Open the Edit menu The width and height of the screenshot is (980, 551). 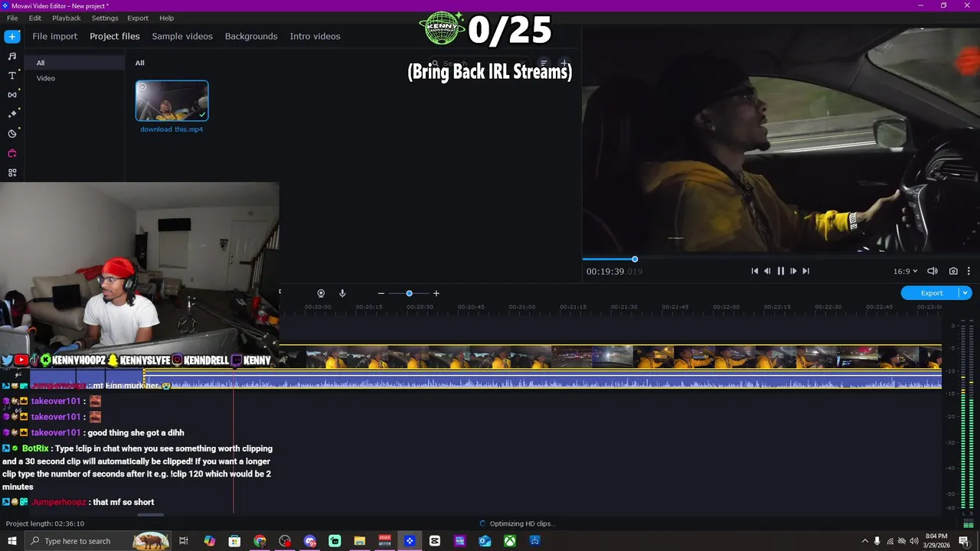point(35,18)
